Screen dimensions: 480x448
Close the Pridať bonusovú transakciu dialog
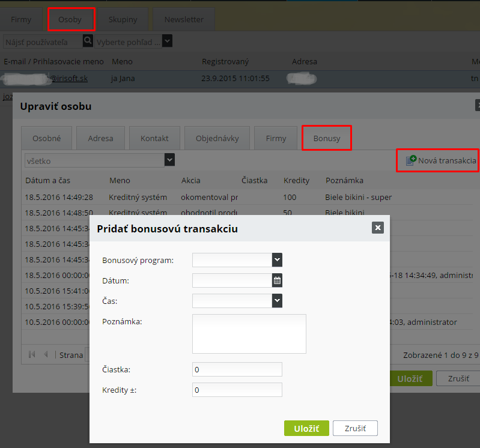[377, 228]
